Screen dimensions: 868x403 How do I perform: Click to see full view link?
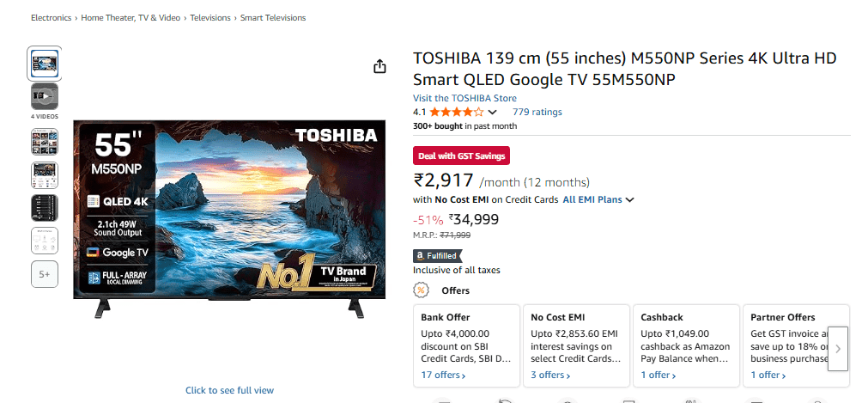tap(229, 390)
